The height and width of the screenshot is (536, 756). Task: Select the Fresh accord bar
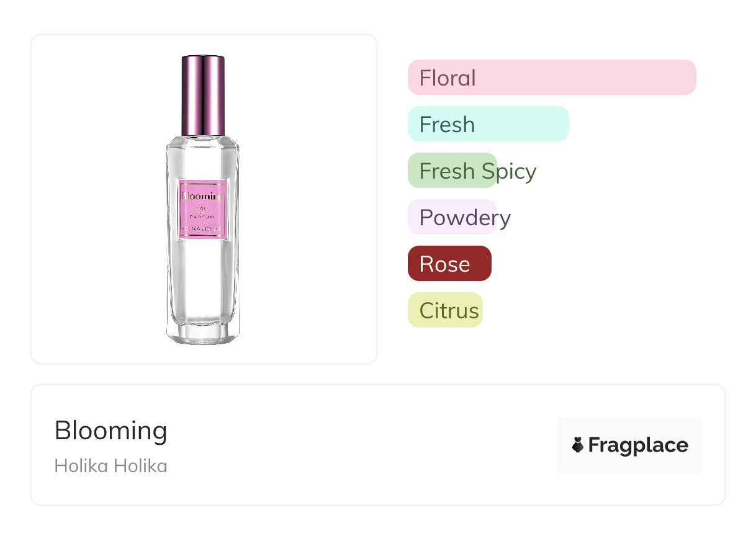click(x=488, y=124)
